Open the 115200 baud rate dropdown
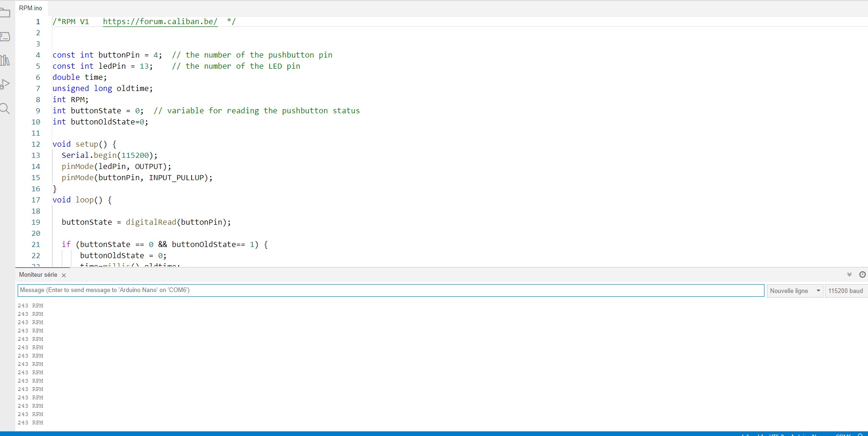Image resolution: width=868 pixels, height=436 pixels. [x=845, y=291]
